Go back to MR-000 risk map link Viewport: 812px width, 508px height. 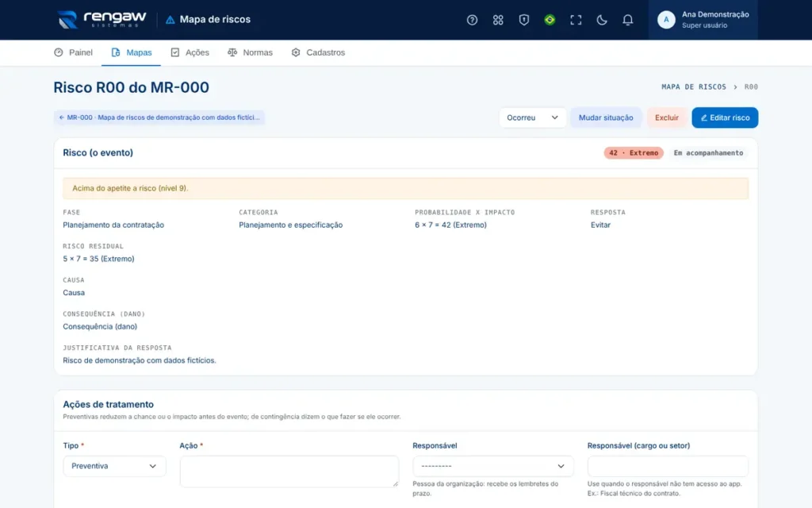point(159,117)
